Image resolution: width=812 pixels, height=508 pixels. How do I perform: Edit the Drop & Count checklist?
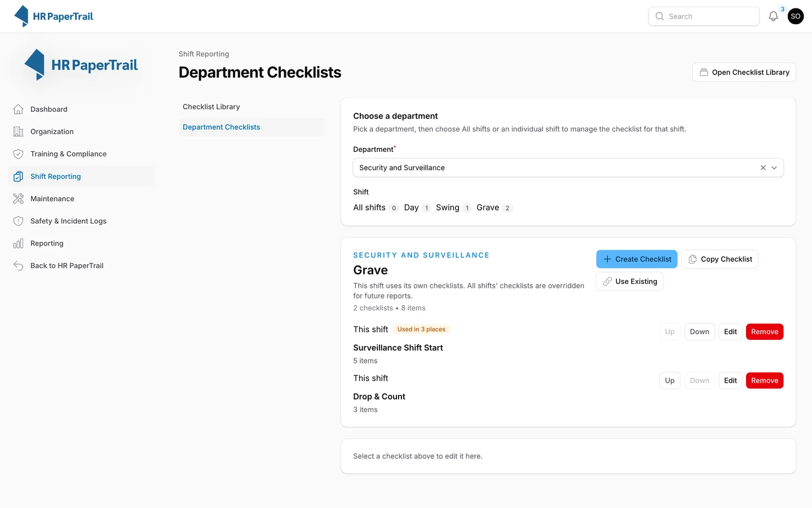tap(730, 380)
